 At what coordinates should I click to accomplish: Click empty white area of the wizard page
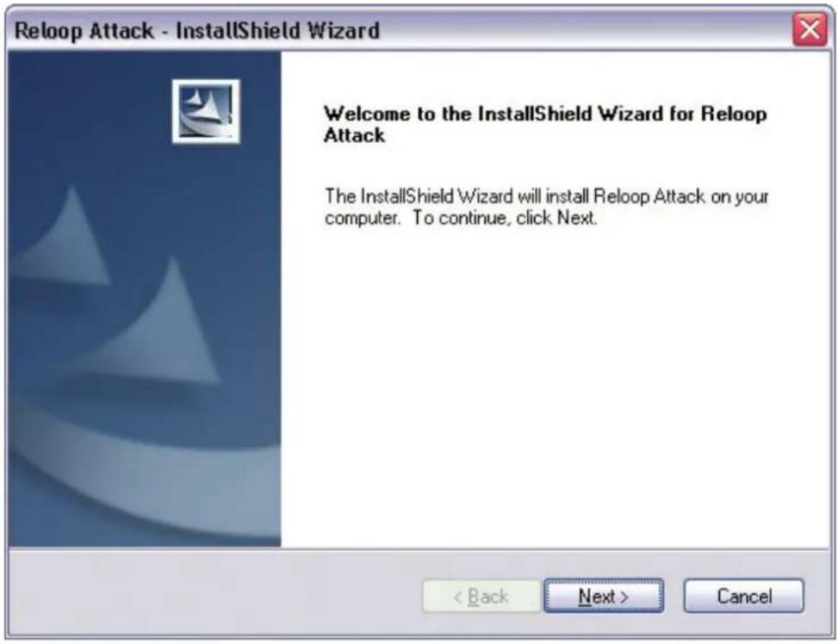pos(556,385)
